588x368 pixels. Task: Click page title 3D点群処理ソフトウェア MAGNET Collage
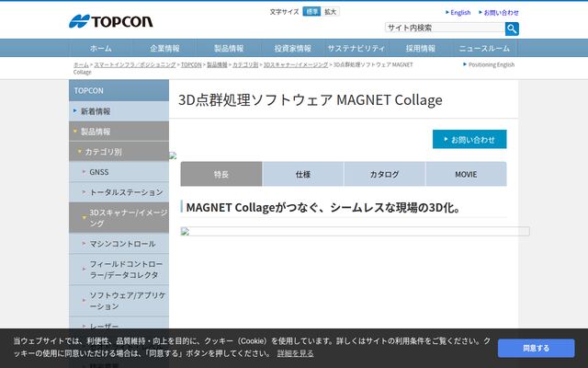click(311, 100)
